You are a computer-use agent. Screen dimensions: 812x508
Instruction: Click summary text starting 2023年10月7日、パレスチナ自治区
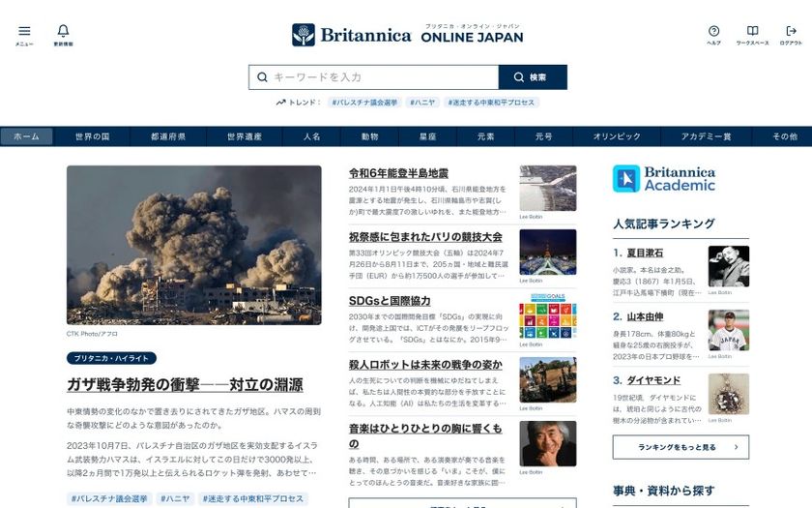[x=192, y=460]
